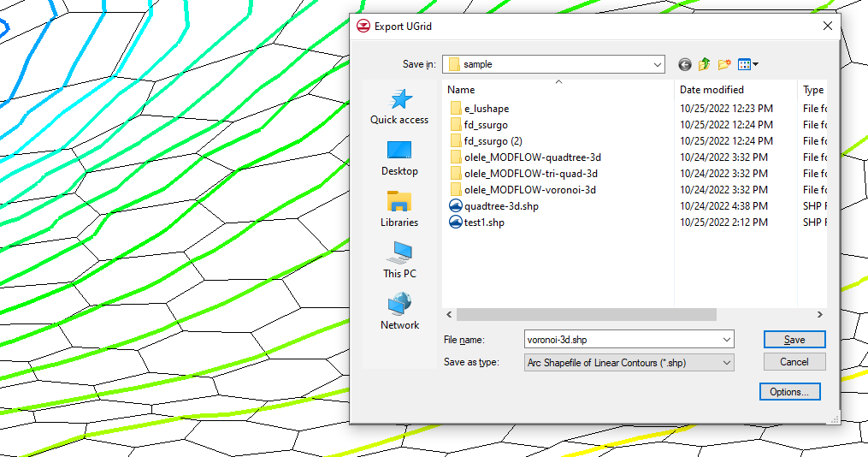Image resolution: width=868 pixels, height=457 pixels.
Task: Click the 10/24/2022 4:38 PM date cell
Action: pyautogui.click(x=723, y=206)
